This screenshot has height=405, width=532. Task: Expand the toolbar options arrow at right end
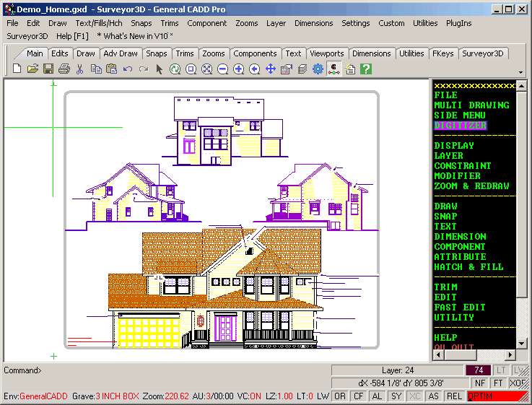[x=521, y=72]
